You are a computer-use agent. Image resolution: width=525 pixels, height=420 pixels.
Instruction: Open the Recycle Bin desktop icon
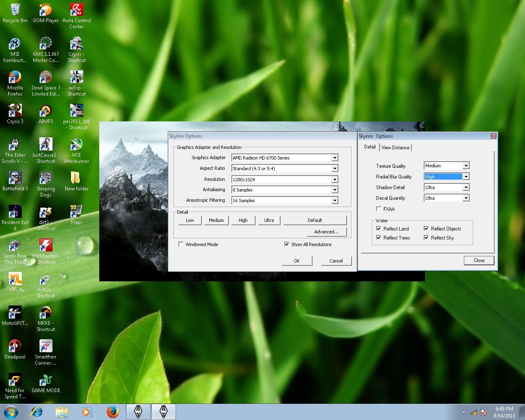coord(15,13)
